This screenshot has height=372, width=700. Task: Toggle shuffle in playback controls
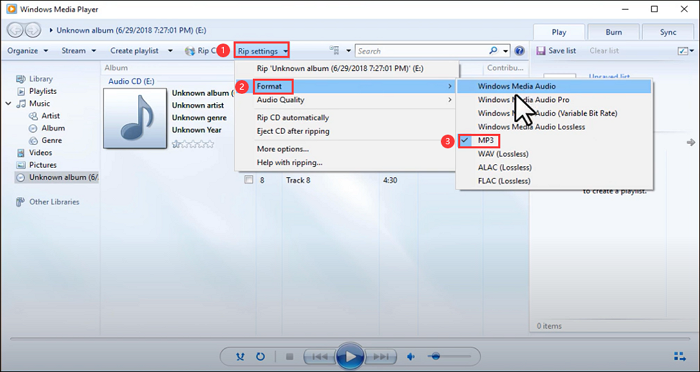point(241,357)
